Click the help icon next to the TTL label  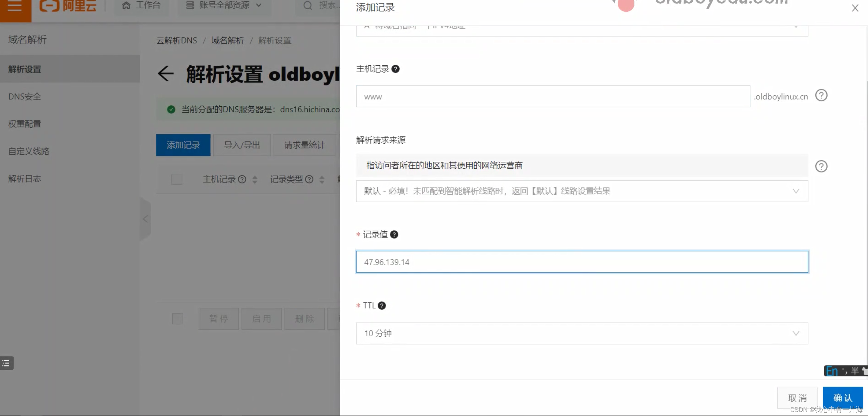pyautogui.click(x=382, y=306)
